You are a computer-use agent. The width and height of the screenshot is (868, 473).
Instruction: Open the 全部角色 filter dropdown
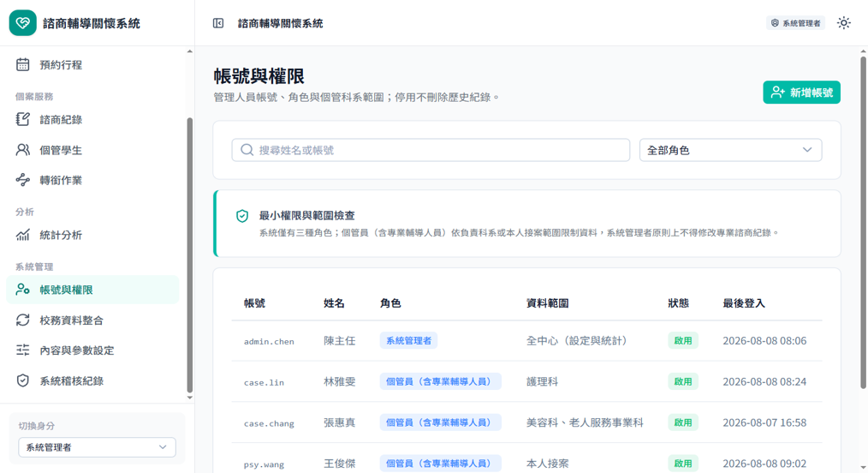[x=730, y=150]
